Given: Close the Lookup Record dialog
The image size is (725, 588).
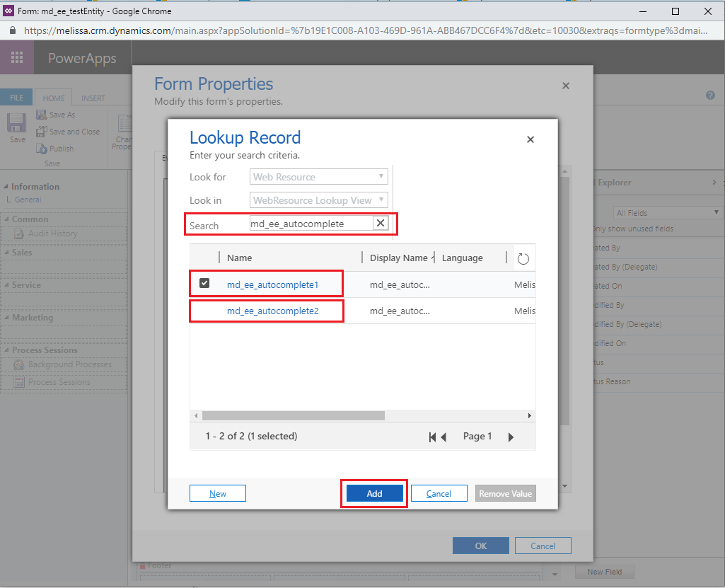Looking at the screenshot, I should pyautogui.click(x=530, y=140).
